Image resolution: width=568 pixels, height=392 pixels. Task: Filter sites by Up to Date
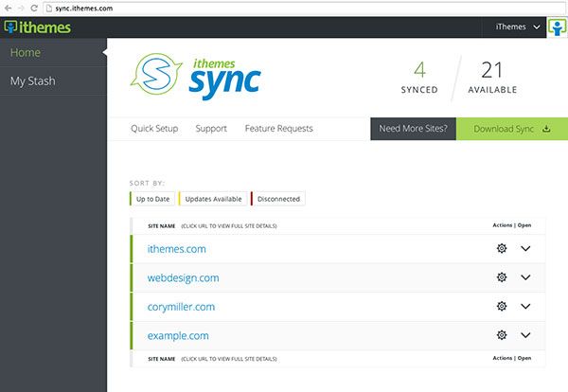[152, 199]
